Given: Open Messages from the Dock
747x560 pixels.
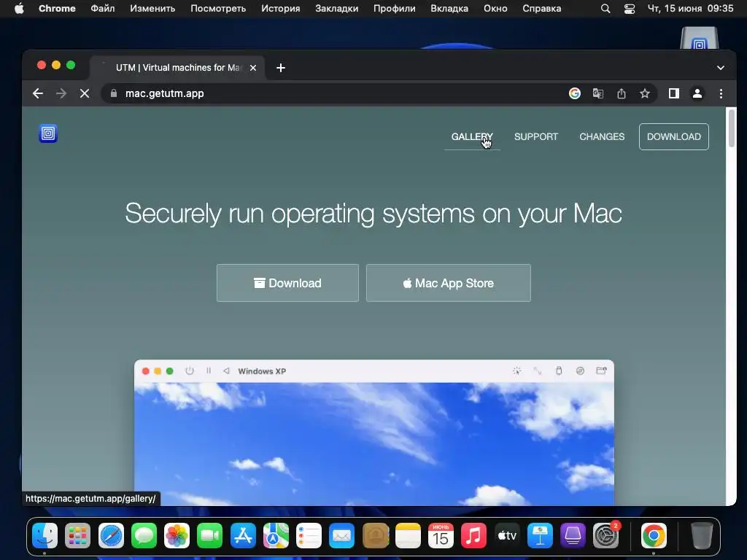Looking at the screenshot, I should pyautogui.click(x=144, y=536).
